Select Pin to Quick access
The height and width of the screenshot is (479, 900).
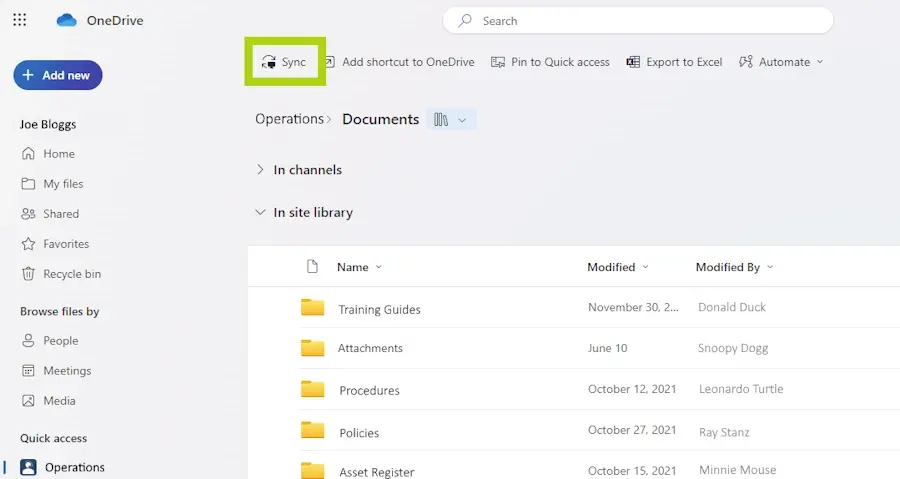pos(550,62)
